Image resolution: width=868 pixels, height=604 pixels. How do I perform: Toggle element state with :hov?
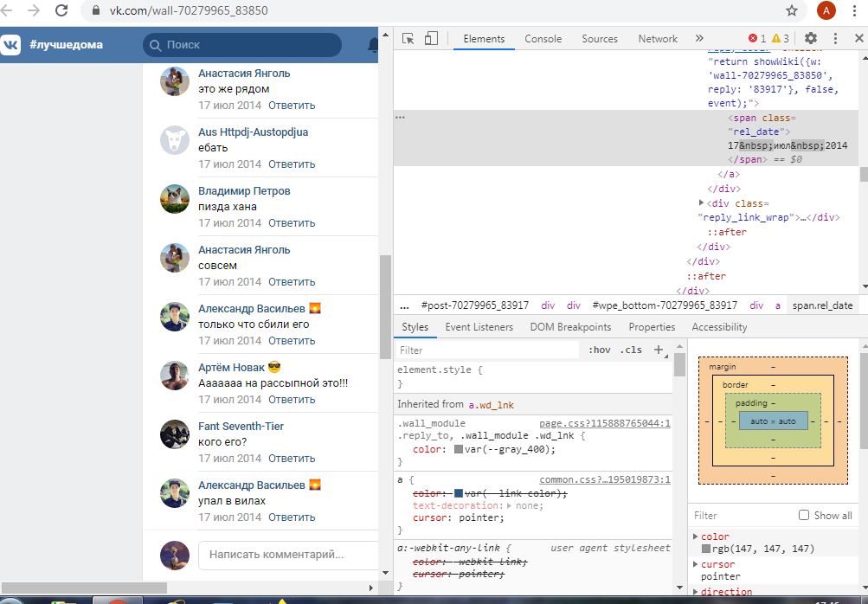coord(600,350)
